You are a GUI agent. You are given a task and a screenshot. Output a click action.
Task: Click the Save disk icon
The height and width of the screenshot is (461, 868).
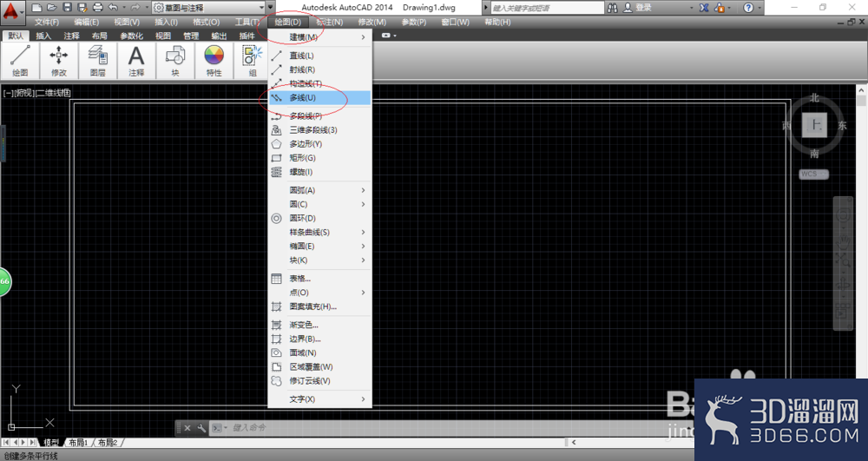click(x=67, y=8)
